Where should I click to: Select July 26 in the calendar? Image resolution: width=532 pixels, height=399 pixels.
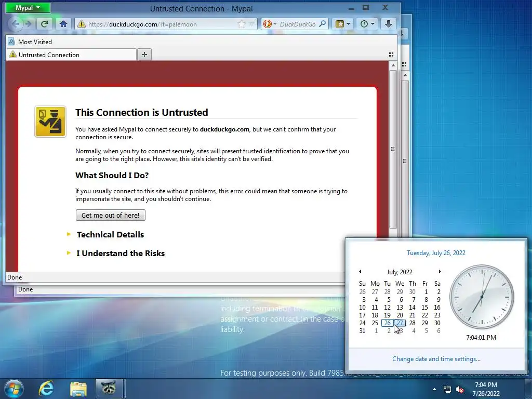pyautogui.click(x=388, y=323)
